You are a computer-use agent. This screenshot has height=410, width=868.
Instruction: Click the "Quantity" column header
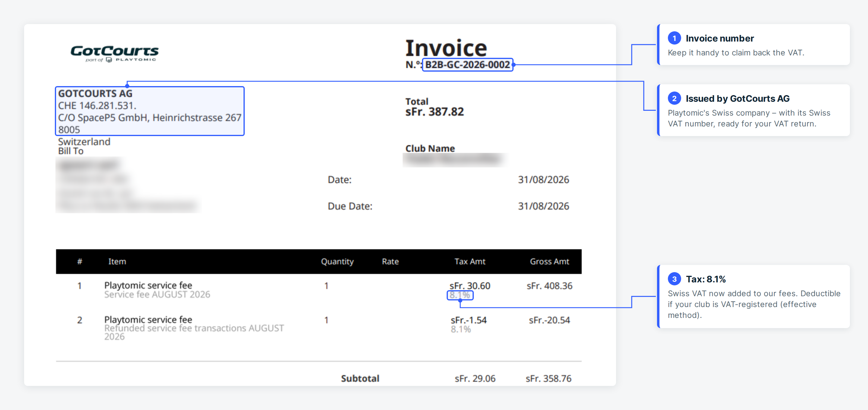tap(337, 262)
